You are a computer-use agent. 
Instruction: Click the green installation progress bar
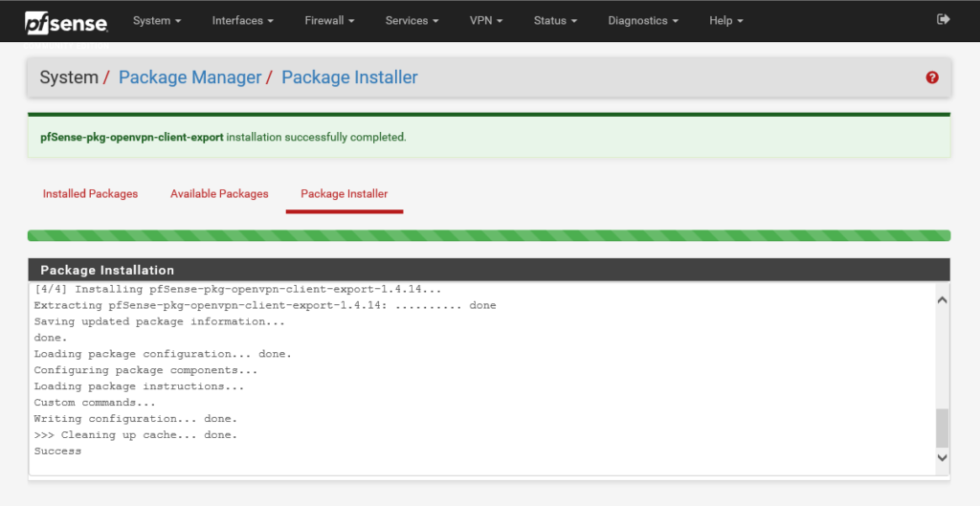coord(489,235)
